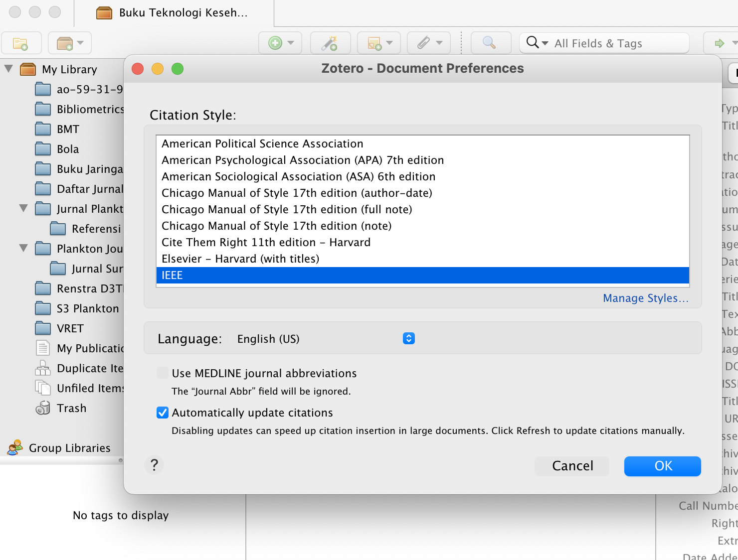Open the search mode magnifier dropdown
This screenshot has height=560, width=738.
(537, 43)
